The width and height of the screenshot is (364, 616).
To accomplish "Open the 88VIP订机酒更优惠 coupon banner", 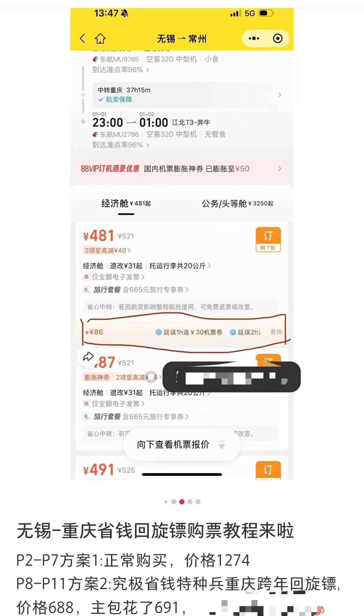I will 181,169.
